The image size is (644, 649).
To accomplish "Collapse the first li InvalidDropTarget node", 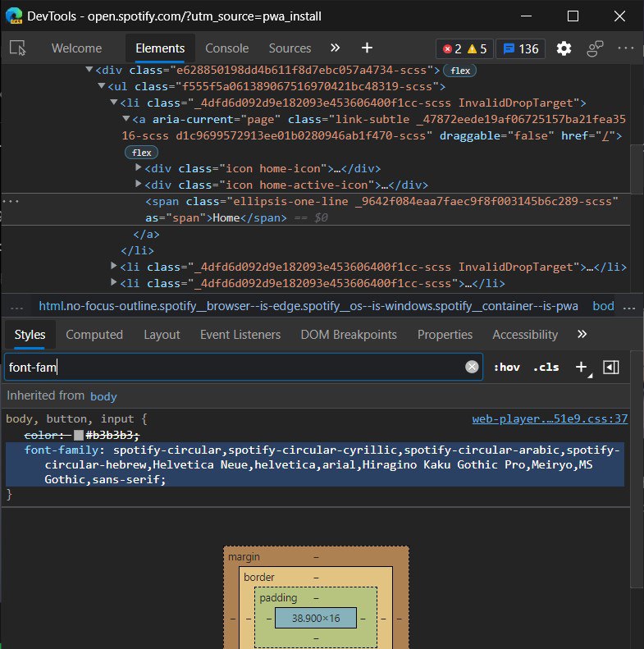I will pyautogui.click(x=114, y=103).
